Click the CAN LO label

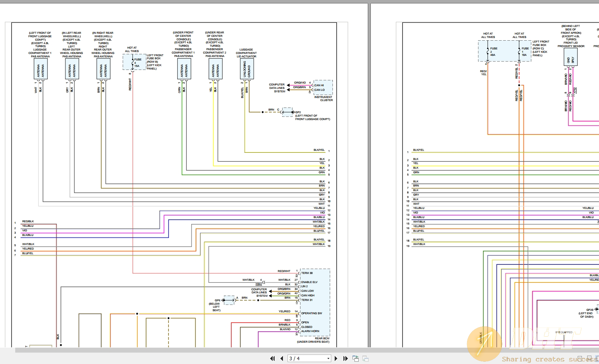click(x=319, y=90)
